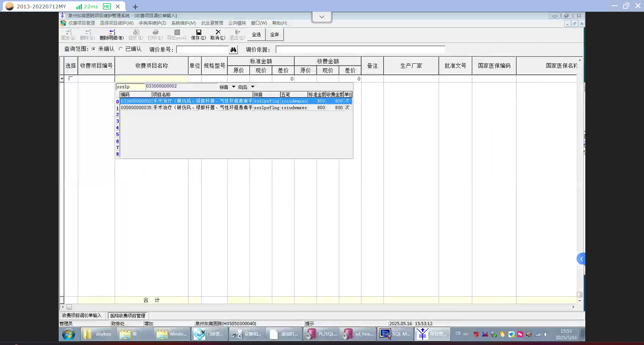Viewport: 644px width, 345px height.
Task: Select lookup row with code 033000000002
Action: [236, 101]
